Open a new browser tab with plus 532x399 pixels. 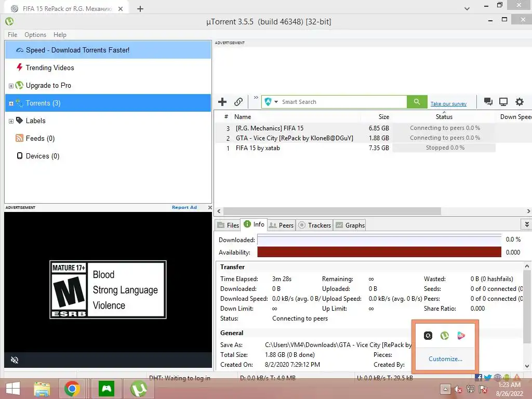tap(140, 9)
